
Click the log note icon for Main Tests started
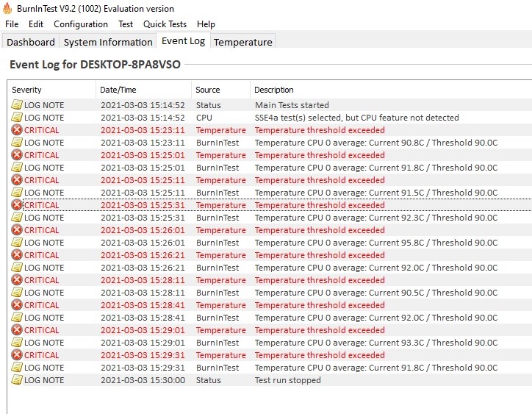coord(17,105)
